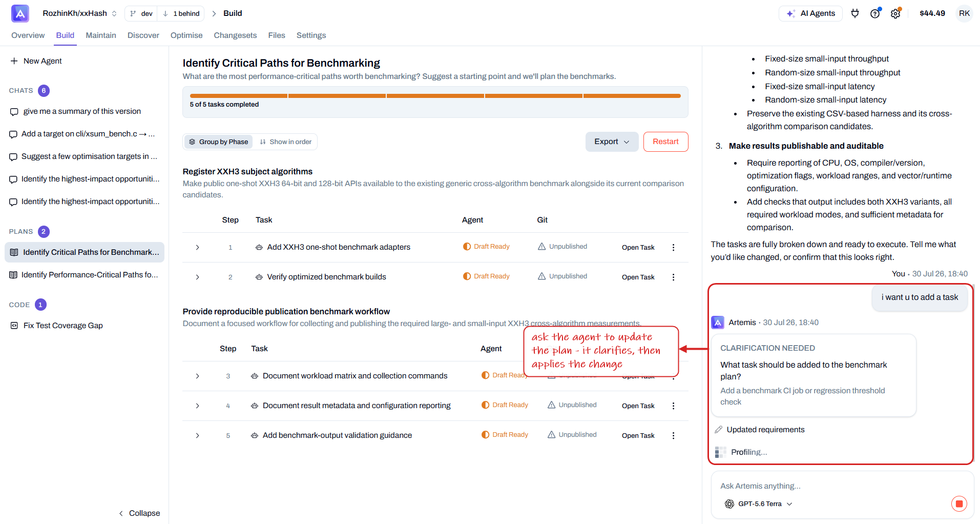Click the Draft Ready status icon in step 2
980x524 pixels.
pyautogui.click(x=467, y=276)
